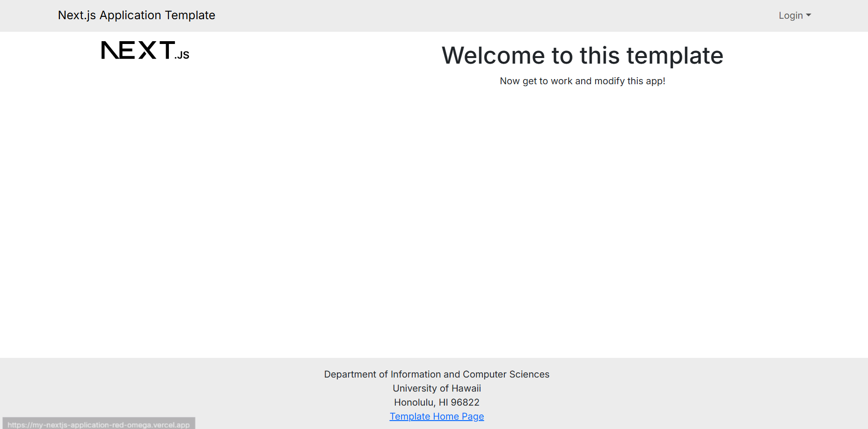Click the word "Login" in the navbar
The width and height of the screenshot is (868, 429).
click(x=790, y=15)
